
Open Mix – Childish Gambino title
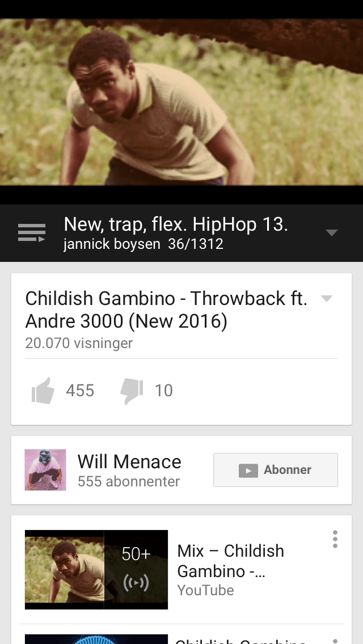(231, 561)
